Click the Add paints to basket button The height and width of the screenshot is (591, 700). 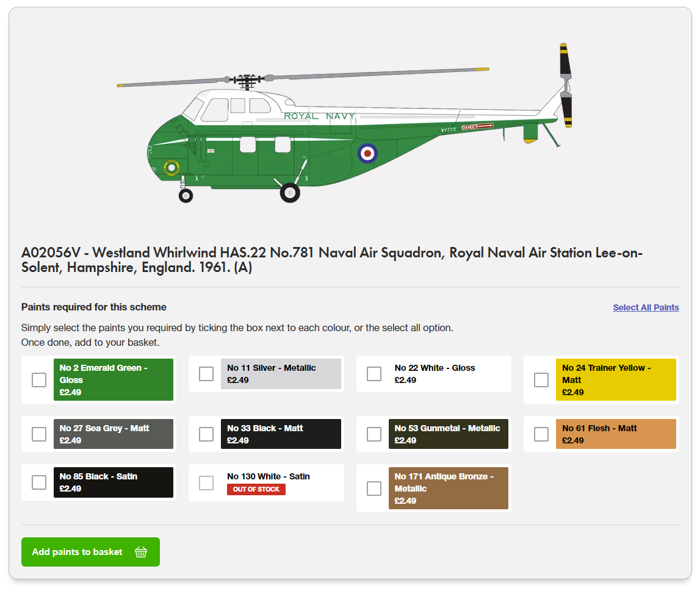point(90,552)
